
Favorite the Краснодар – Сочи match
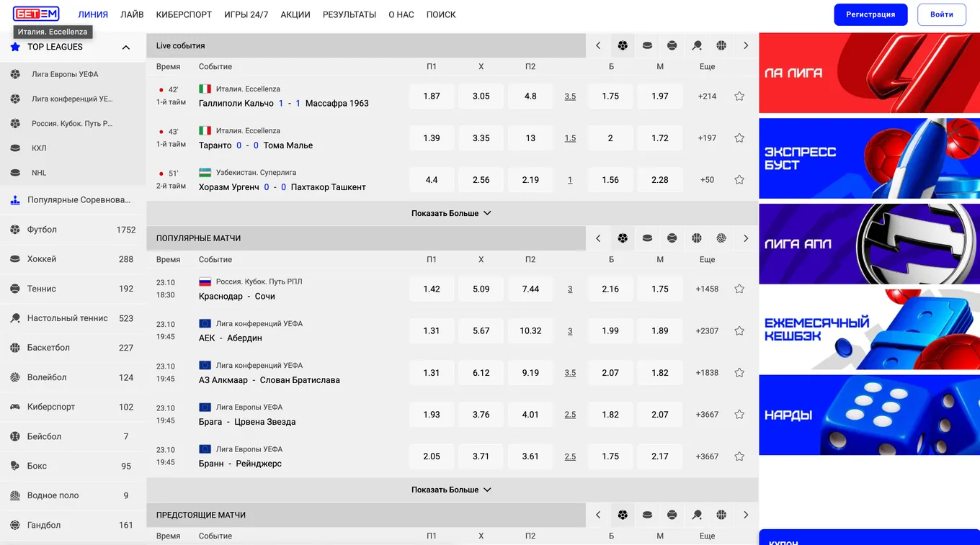pyautogui.click(x=739, y=289)
